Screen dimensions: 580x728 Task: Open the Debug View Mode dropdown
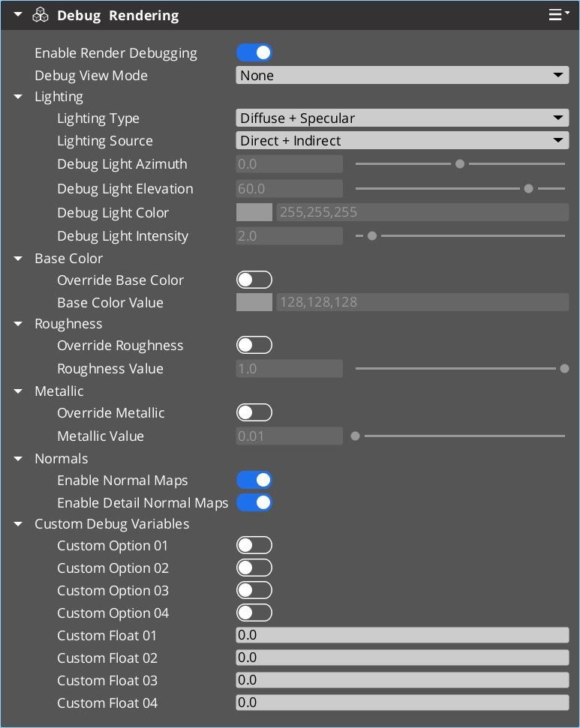[x=402, y=75]
